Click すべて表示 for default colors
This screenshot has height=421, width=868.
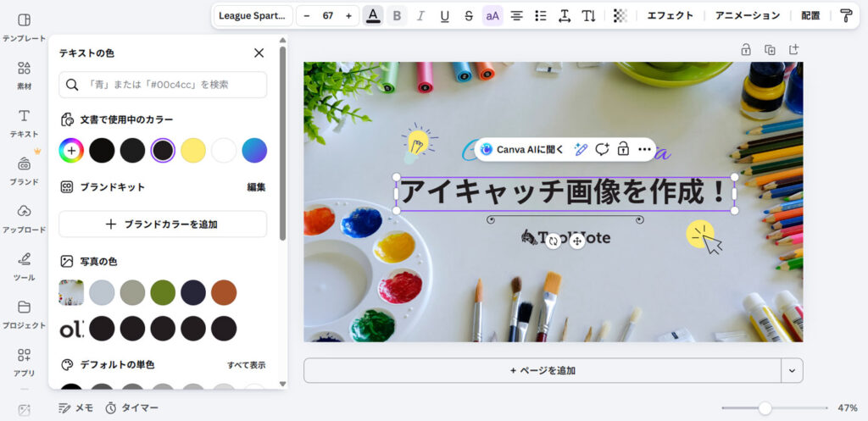[247, 365]
